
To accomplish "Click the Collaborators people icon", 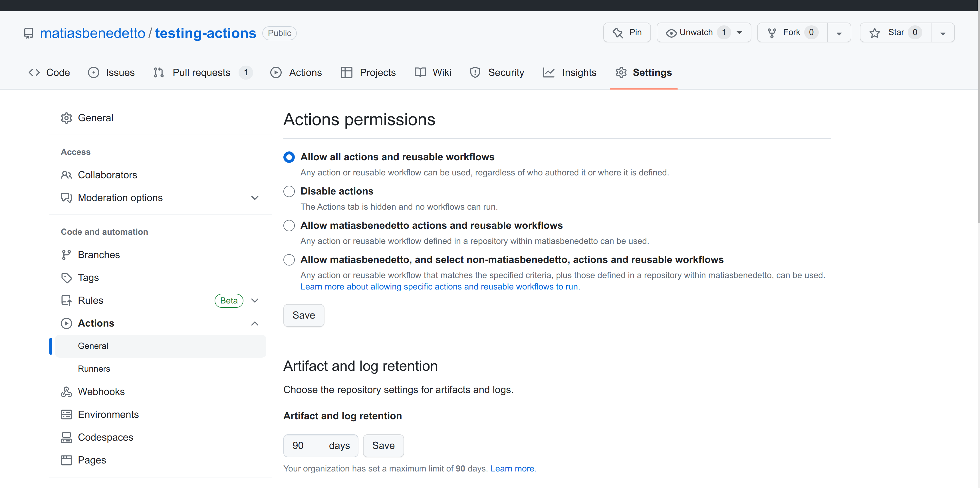I will [x=66, y=175].
